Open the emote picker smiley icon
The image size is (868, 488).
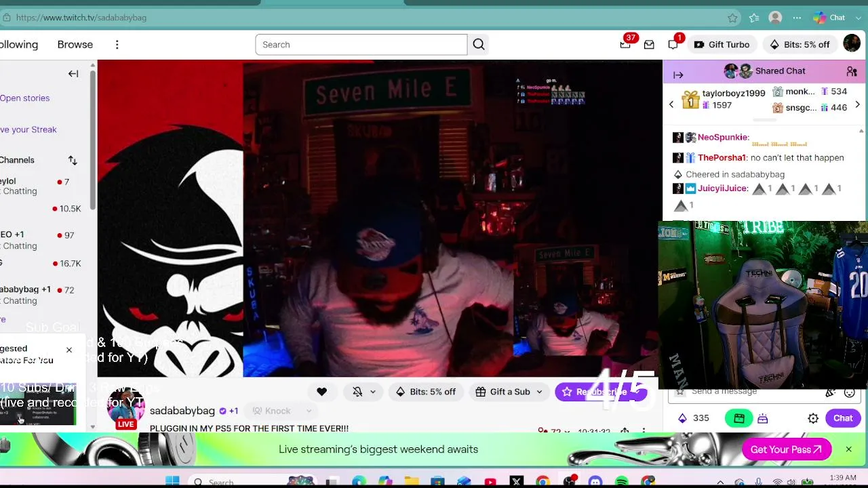pos(849,392)
